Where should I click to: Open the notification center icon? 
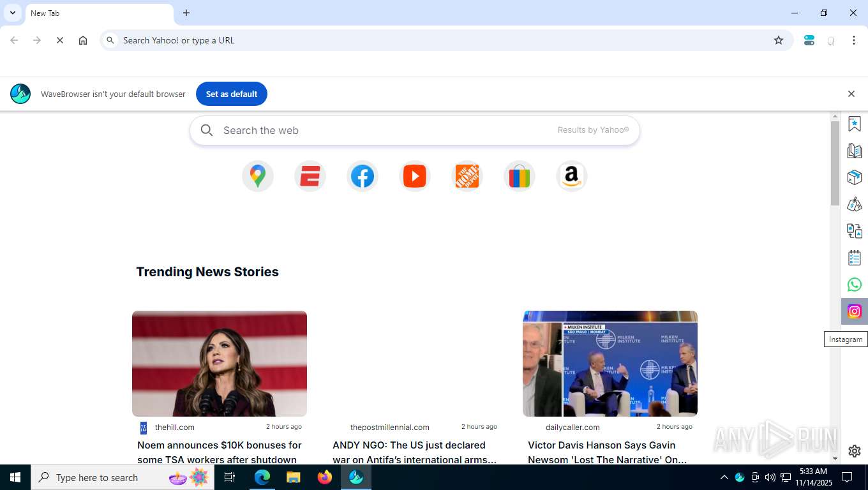click(847, 477)
